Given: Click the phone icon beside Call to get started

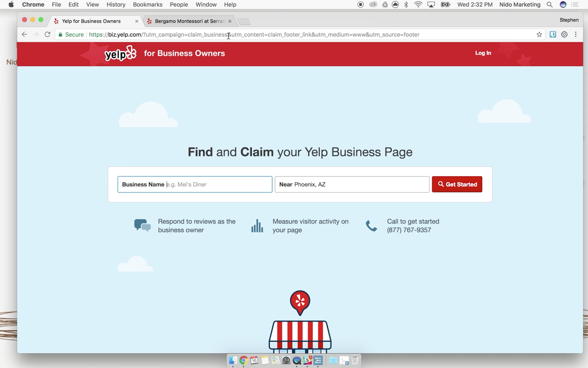Looking at the screenshot, I should (371, 226).
